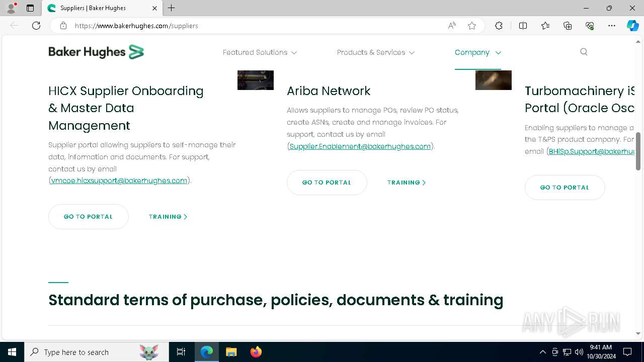Click the page vertical scrollbar thumb
The width and height of the screenshot is (644, 362).
(638, 151)
